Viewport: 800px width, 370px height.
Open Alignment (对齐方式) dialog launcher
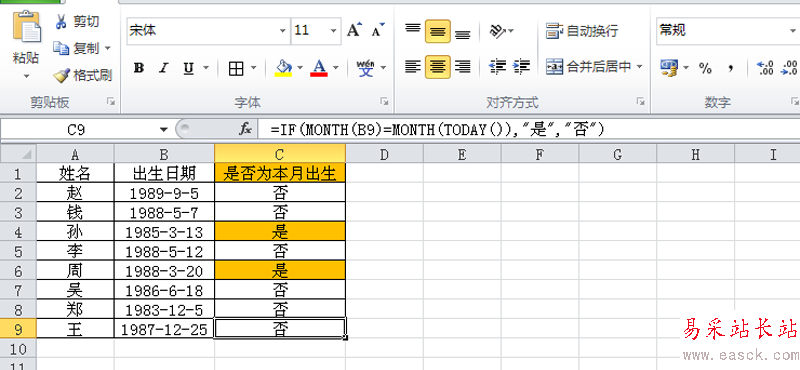tap(640, 102)
